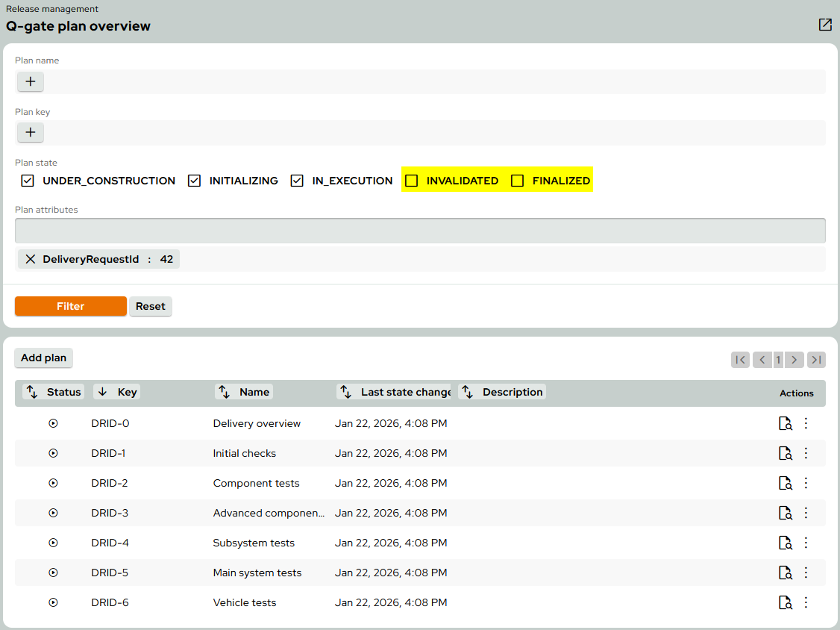Open details icon for Component tests row
The width and height of the screenshot is (840, 630).
(x=785, y=483)
